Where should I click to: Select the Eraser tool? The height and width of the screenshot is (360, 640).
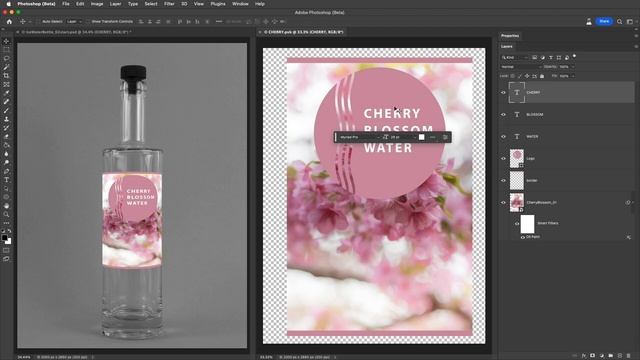pos(6,136)
